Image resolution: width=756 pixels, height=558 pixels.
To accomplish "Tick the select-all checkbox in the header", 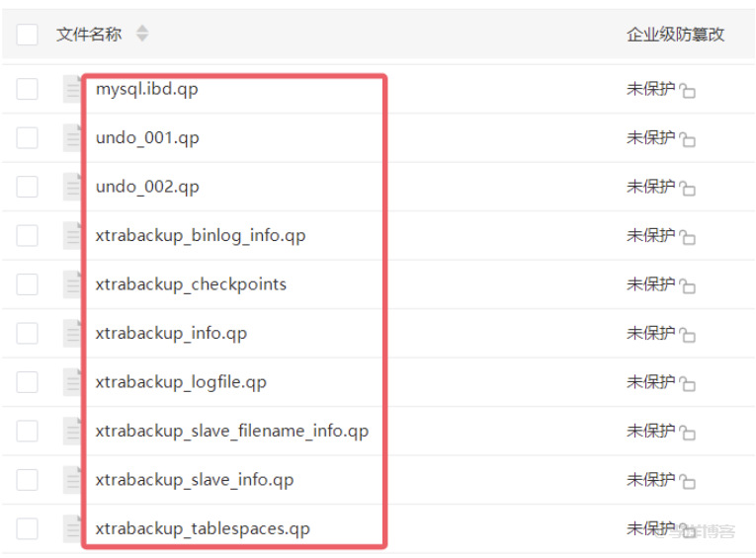I will [x=28, y=35].
